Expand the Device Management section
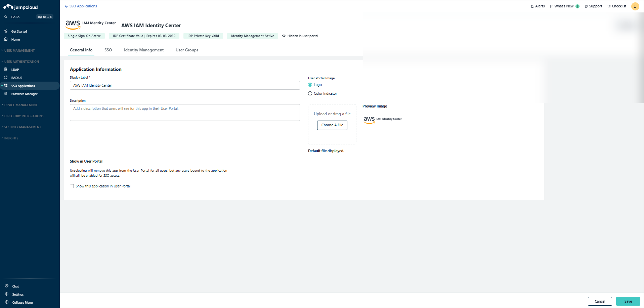644x308 pixels. click(x=21, y=105)
